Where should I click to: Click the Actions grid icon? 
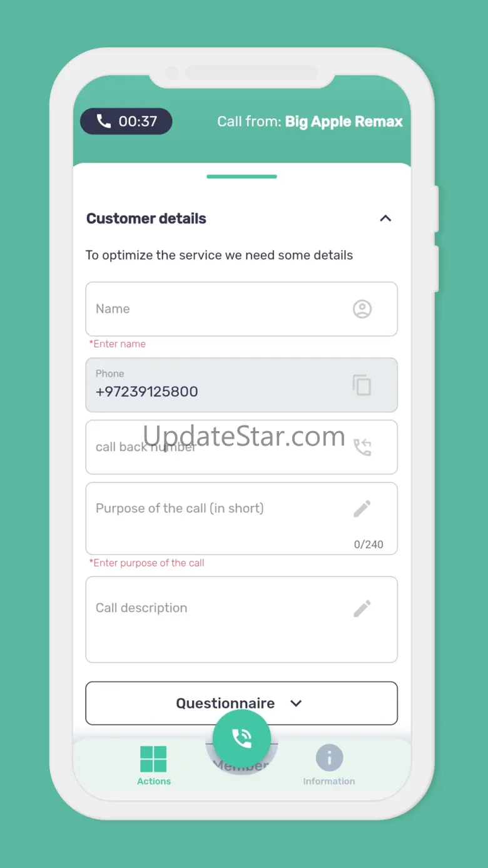(153, 759)
